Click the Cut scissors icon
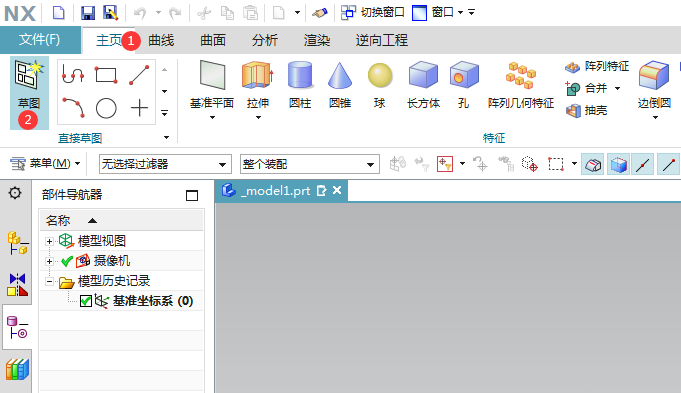Viewport: 681px width, 393px height. tap(203, 13)
